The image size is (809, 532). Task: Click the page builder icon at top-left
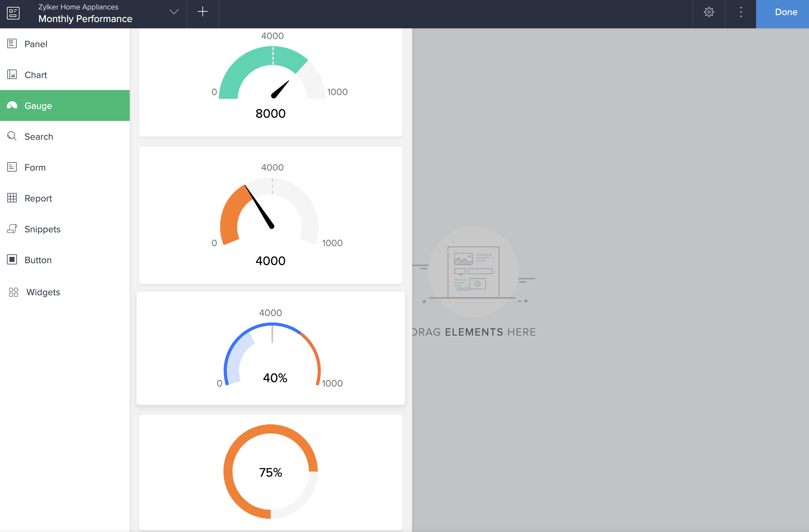[x=13, y=13]
